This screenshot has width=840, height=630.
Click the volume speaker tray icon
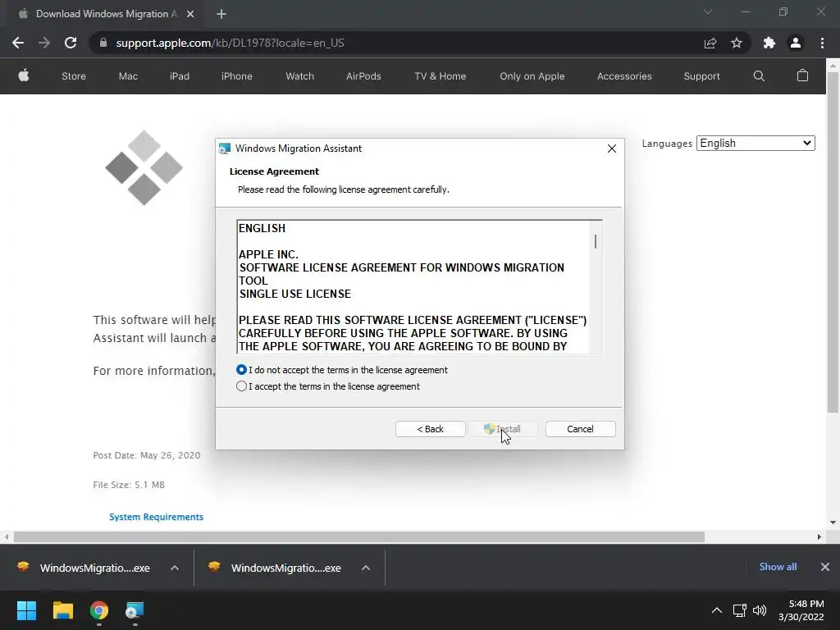tap(759, 610)
